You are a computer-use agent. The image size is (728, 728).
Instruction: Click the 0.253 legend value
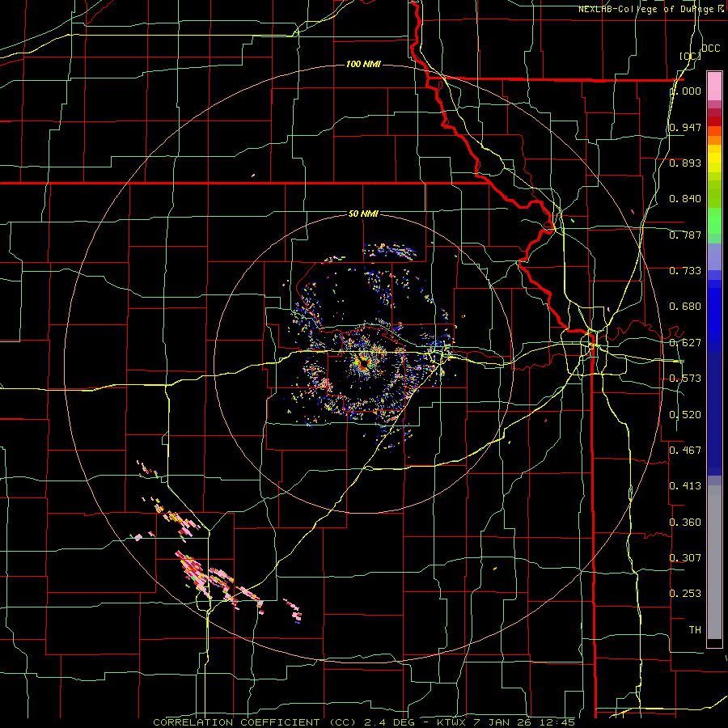coord(685,594)
